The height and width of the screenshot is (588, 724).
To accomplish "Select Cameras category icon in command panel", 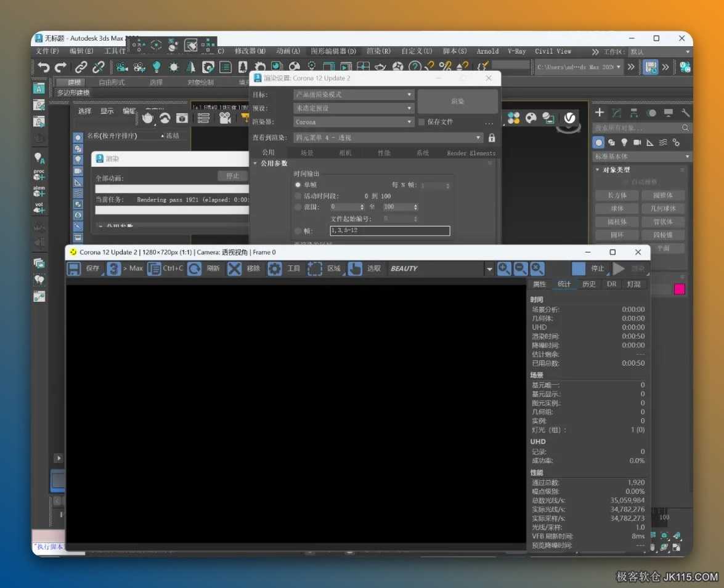I will 637,142.
